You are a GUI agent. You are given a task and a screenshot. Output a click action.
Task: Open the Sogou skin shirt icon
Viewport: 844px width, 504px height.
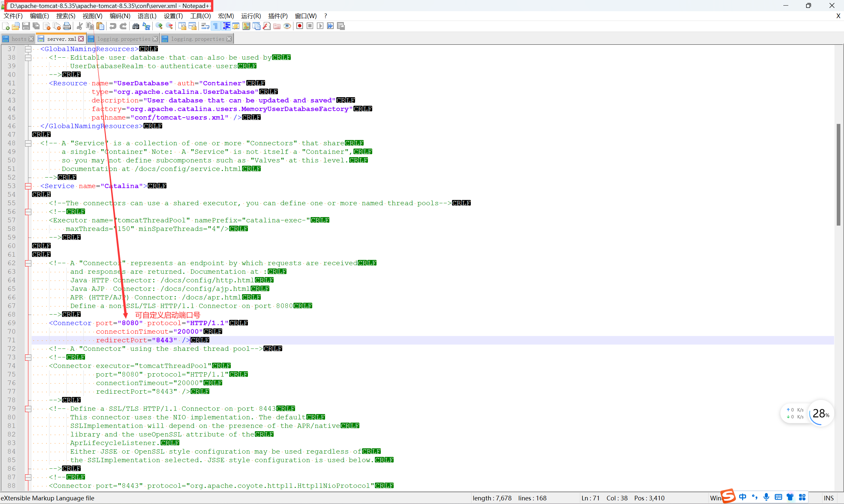[x=790, y=497]
